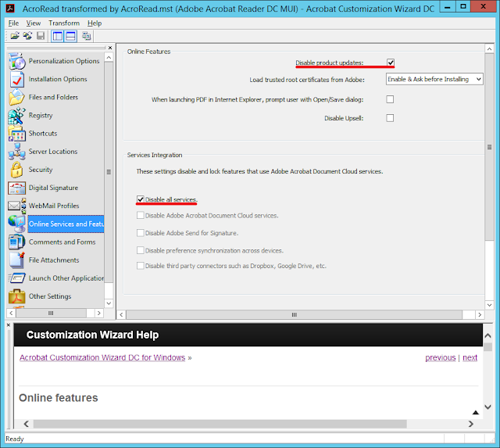Select the Launch Other Applications icon
Viewport: 500px width, 448px height.
(x=17, y=278)
